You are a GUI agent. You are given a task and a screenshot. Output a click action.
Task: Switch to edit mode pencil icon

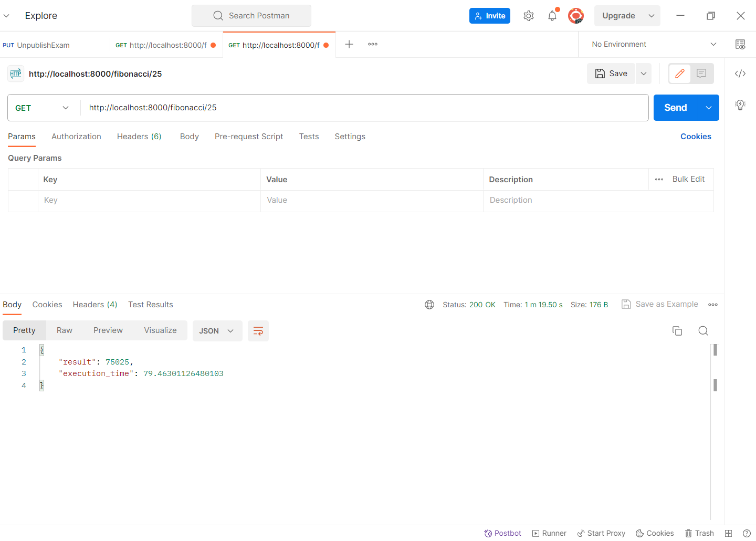click(x=680, y=74)
